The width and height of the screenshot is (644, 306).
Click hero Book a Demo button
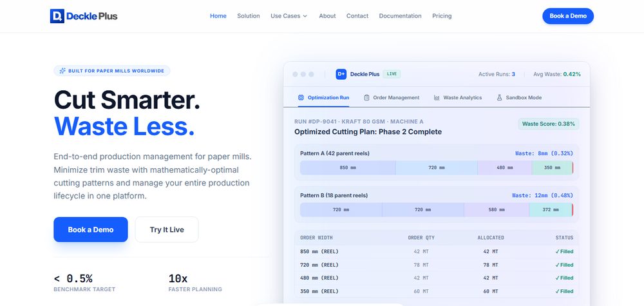click(x=91, y=229)
